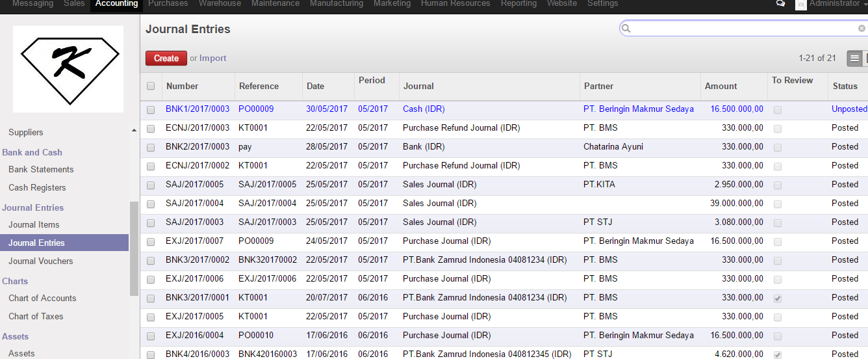Viewport: 868px width, 359px height.
Task: Select the BNK2/2017/0003 row checkbox
Action: (x=151, y=148)
